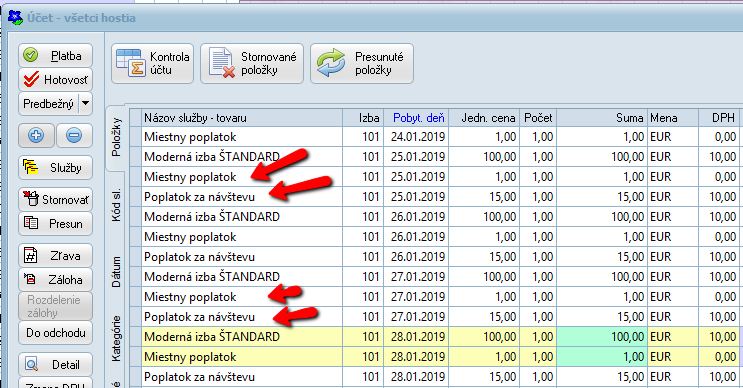Open Presunuté položky moved items

pos(362,63)
